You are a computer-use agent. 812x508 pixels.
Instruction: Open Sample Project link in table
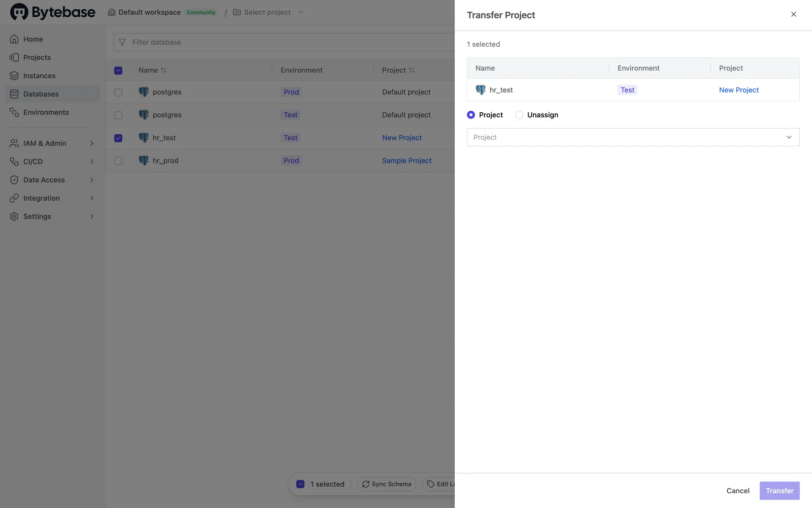point(407,161)
